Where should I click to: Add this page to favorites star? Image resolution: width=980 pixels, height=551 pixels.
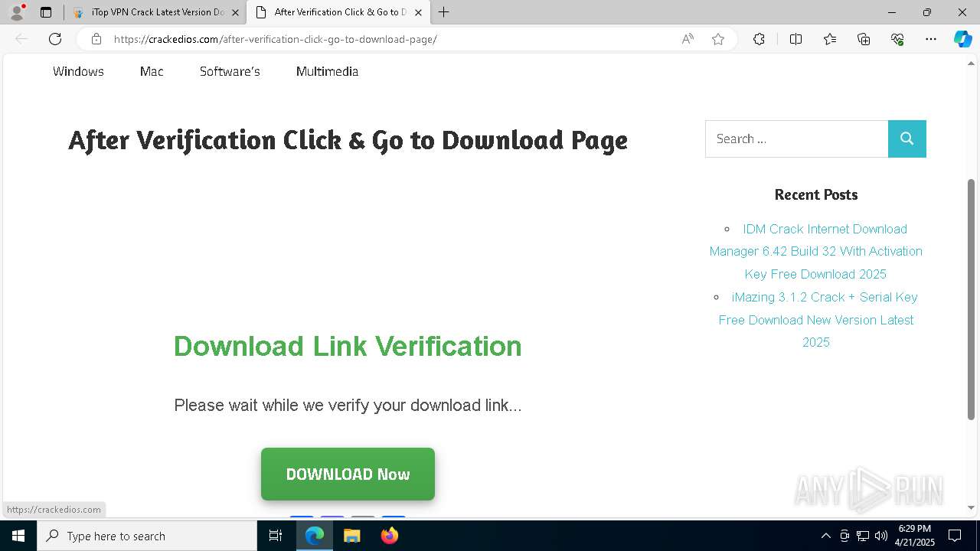(717, 39)
